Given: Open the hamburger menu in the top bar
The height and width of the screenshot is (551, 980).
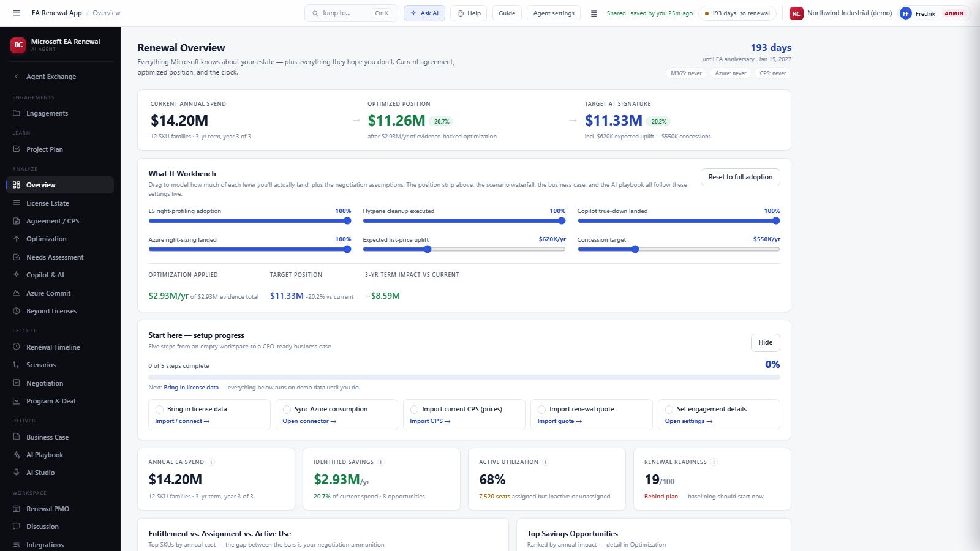Looking at the screenshot, I should pos(17,13).
